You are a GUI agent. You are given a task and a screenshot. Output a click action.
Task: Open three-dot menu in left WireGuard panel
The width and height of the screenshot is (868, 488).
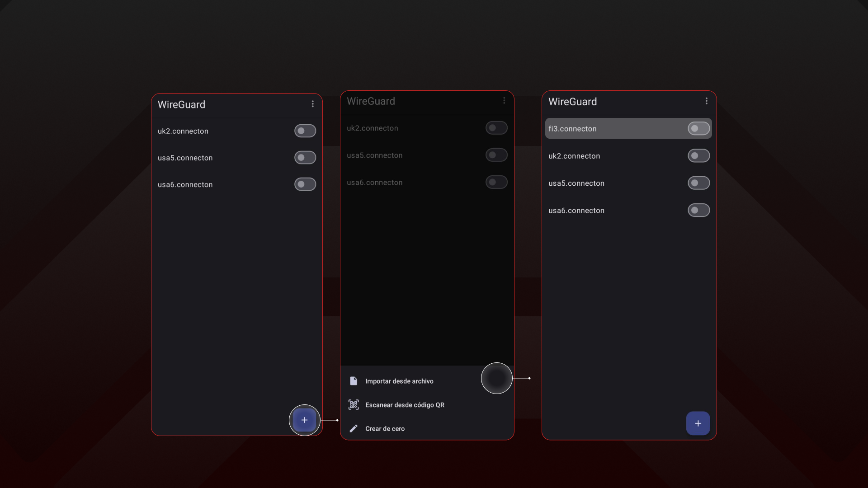click(x=312, y=104)
